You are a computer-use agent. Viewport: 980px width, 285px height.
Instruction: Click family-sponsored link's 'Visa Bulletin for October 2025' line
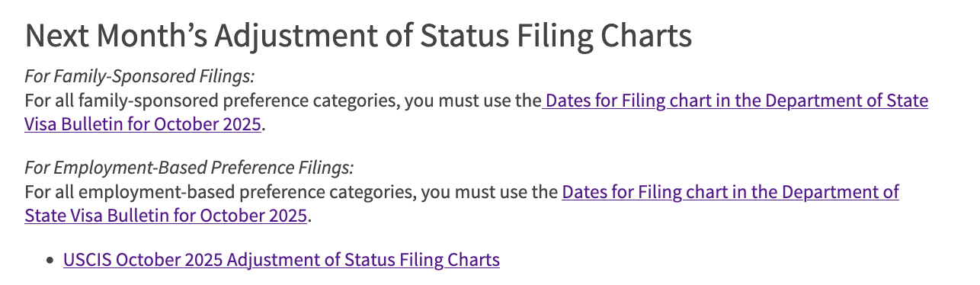tap(143, 123)
